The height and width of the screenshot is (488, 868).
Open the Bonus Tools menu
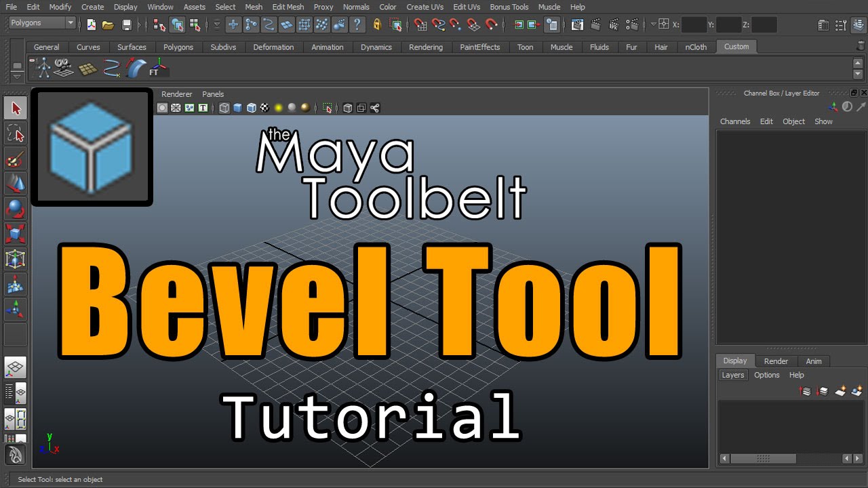click(509, 7)
